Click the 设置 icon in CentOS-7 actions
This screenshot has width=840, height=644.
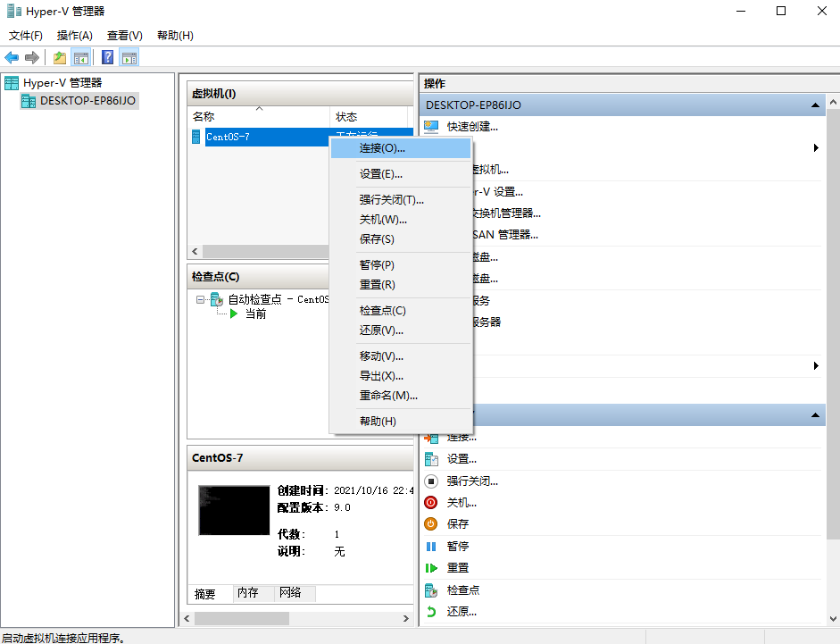[x=431, y=459]
